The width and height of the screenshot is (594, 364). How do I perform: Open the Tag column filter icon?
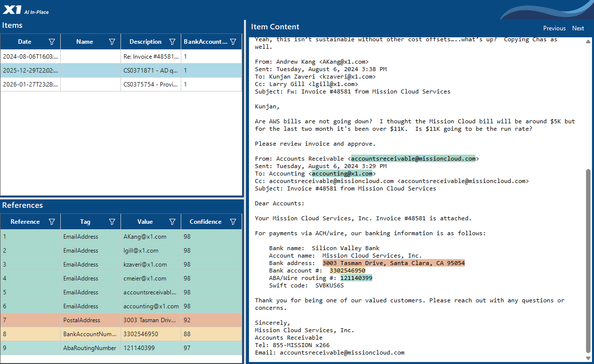[112, 222]
